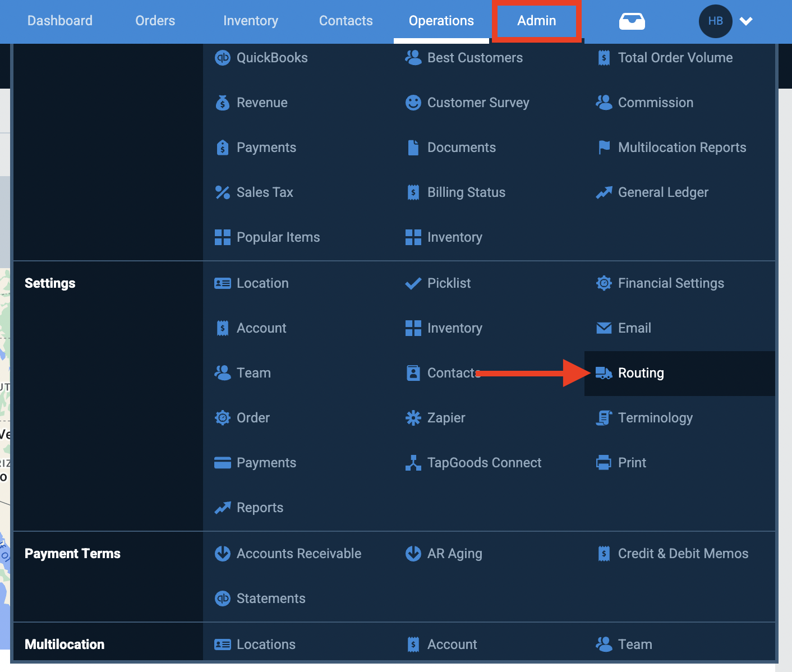Screen dimensions: 792x672
Task: Click the Popular Items grid icon
Action: [x=223, y=237]
